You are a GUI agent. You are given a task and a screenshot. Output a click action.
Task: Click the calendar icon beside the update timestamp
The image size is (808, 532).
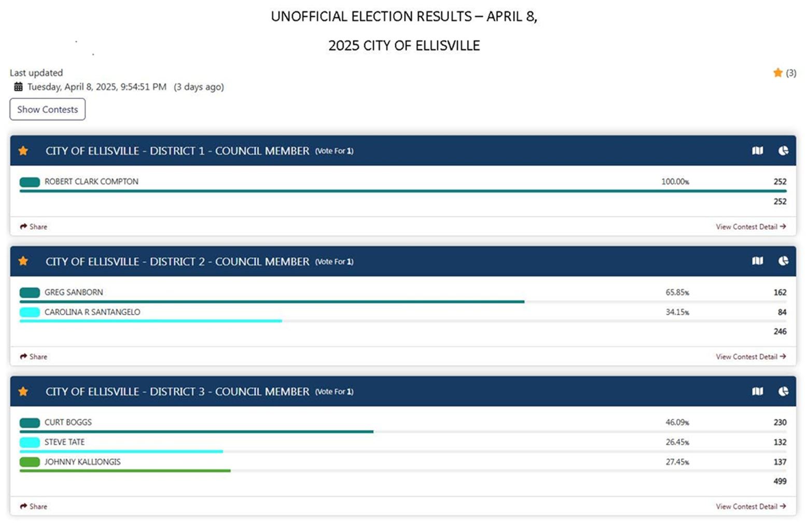point(18,87)
